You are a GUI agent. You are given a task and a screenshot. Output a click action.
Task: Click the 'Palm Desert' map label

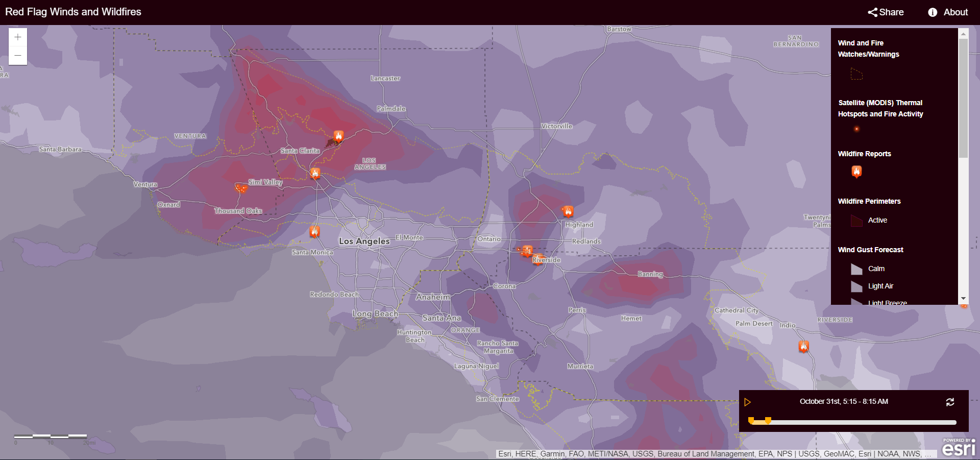point(754,323)
